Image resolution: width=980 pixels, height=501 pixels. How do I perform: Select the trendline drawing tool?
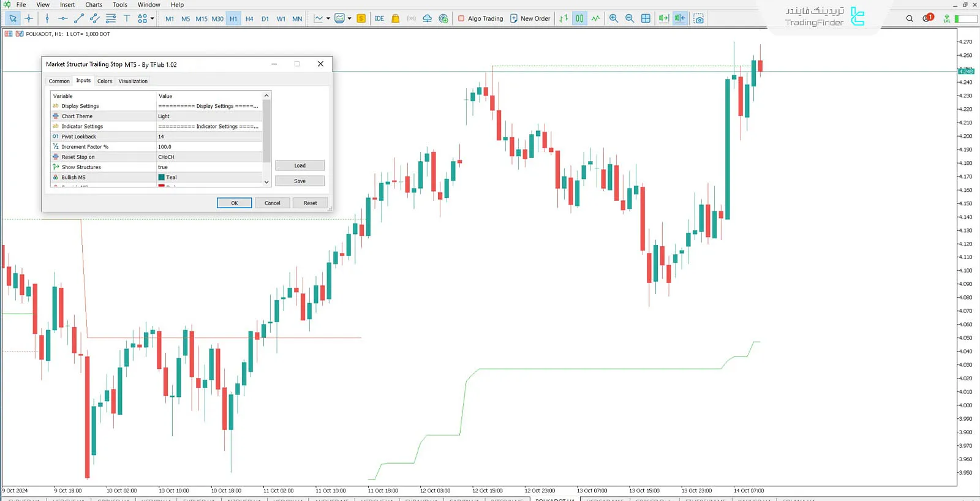pyautogui.click(x=79, y=18)
